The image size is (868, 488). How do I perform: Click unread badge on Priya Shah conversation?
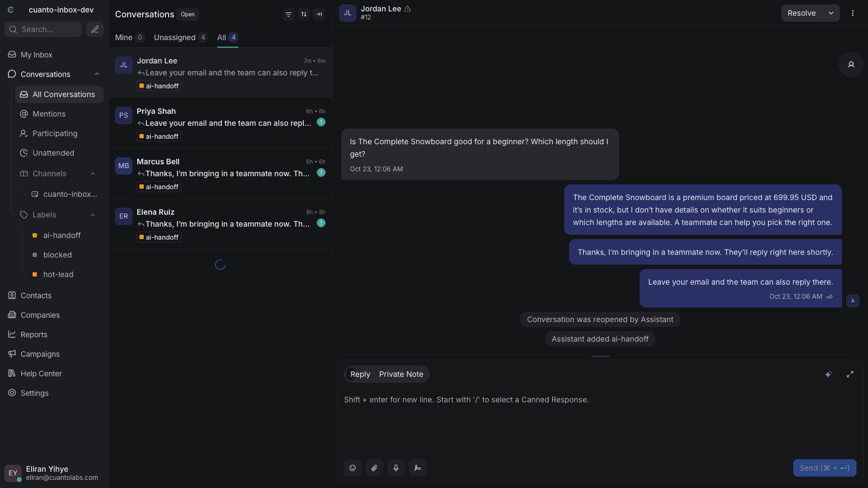tap(321, 122)
